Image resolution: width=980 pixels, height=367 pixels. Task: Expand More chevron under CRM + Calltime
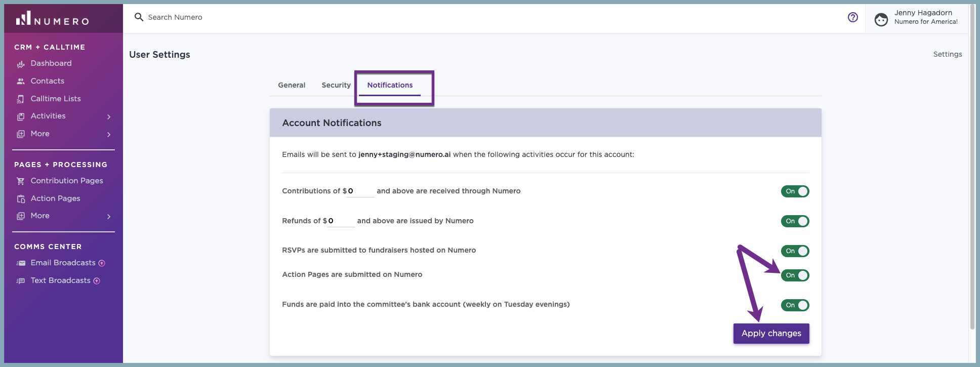(x=109, y=135)
